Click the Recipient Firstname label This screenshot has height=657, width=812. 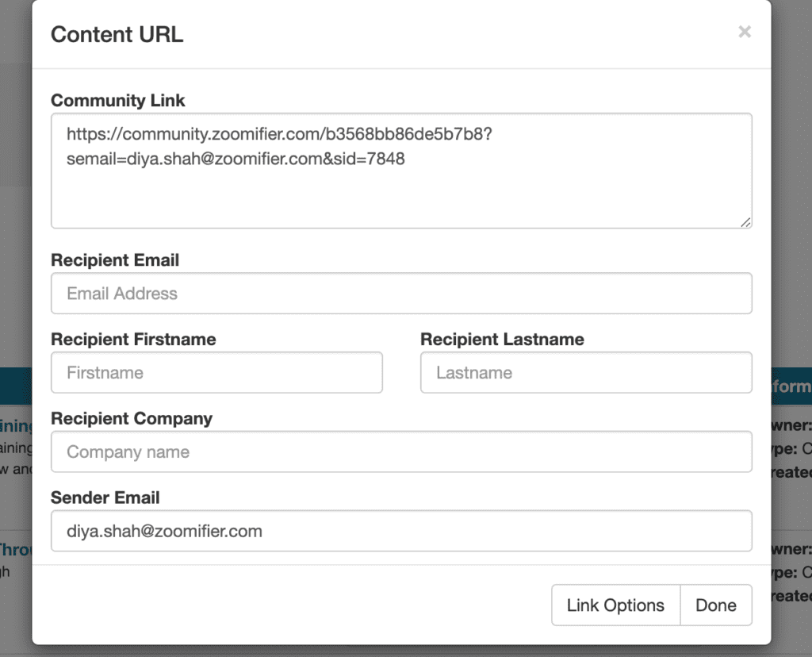click(x=133, y=340)
